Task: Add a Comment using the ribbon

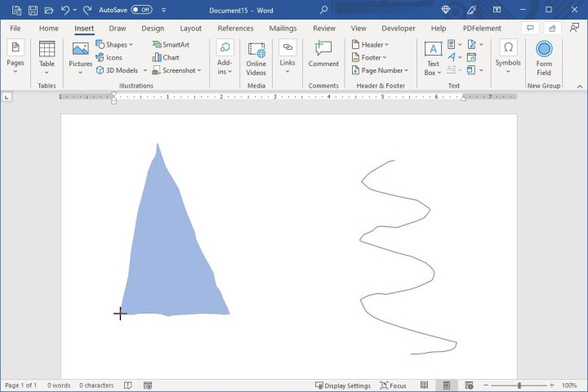Action: pos(323,54)
